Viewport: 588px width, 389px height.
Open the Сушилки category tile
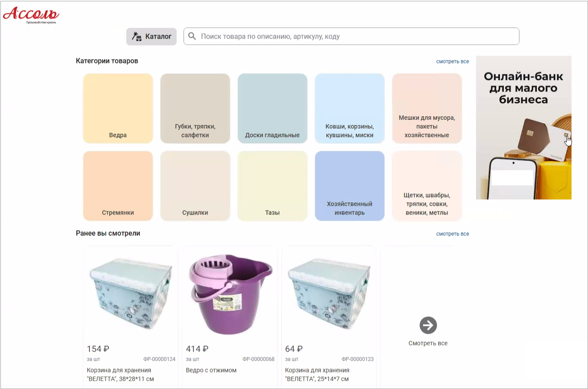tap(195, 186)
